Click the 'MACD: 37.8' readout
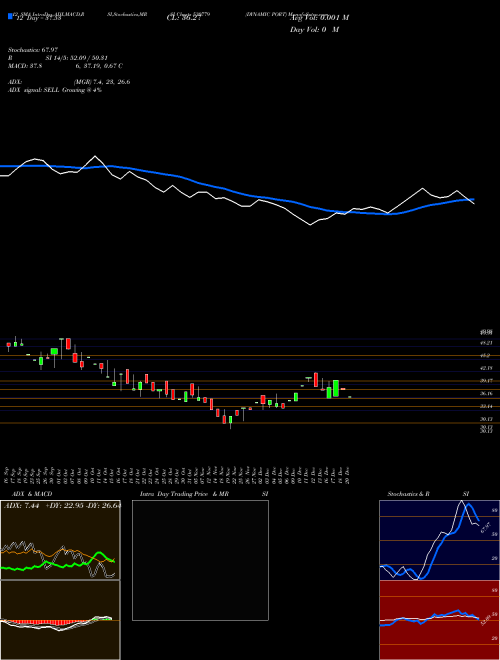 [x=24, y=66]
